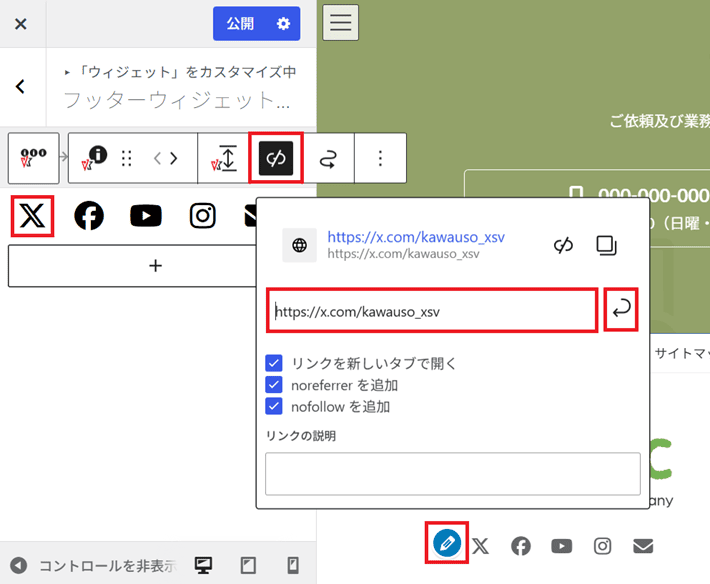
Task: Open the size adjustment toolbar icon
Action: point(224,158)
